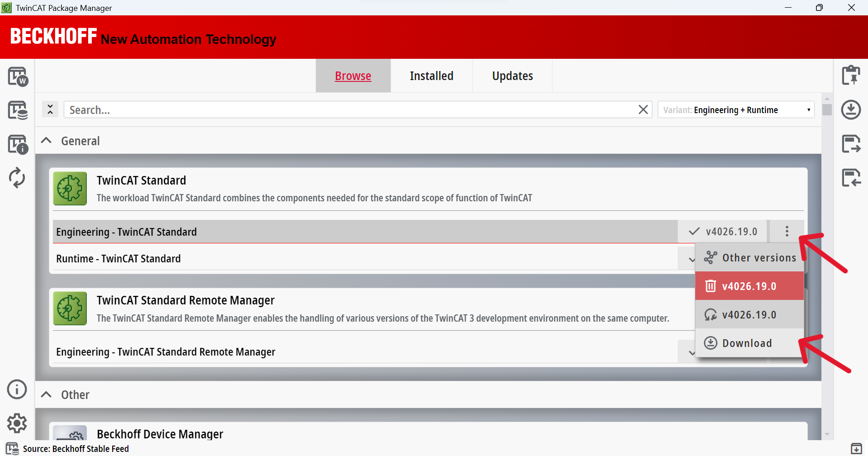Open settings via the gear icon
Viewport: 868px width, 456px height.
click(17, 423)
